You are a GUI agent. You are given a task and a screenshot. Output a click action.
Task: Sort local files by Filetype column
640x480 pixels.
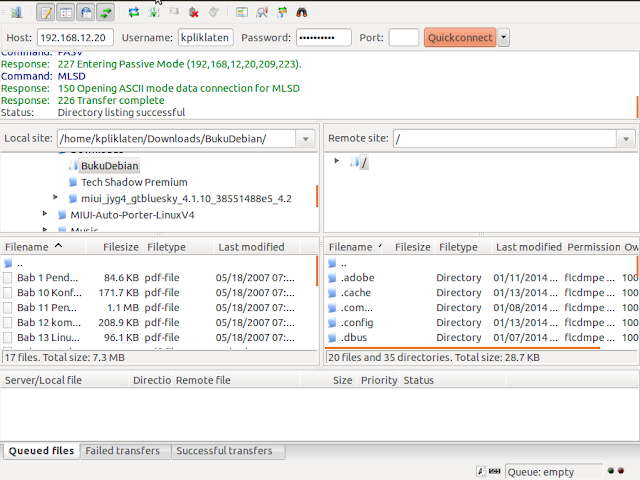[x=179, y=247]
